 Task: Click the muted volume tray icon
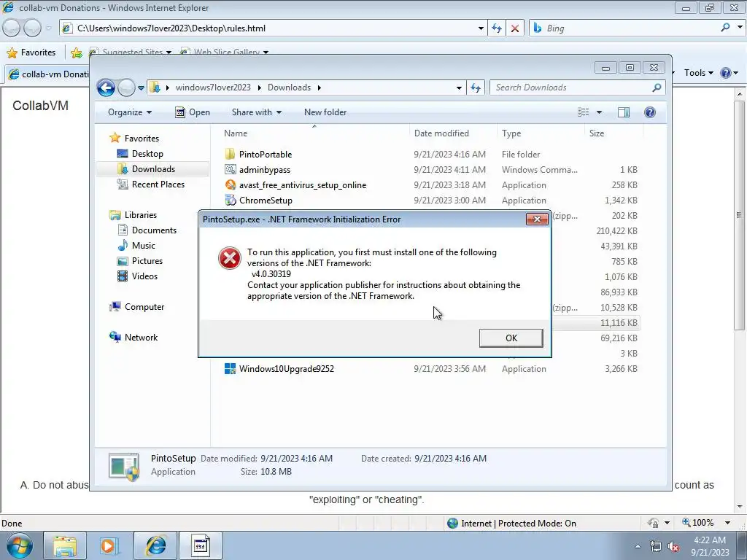(x=673, y=546)
